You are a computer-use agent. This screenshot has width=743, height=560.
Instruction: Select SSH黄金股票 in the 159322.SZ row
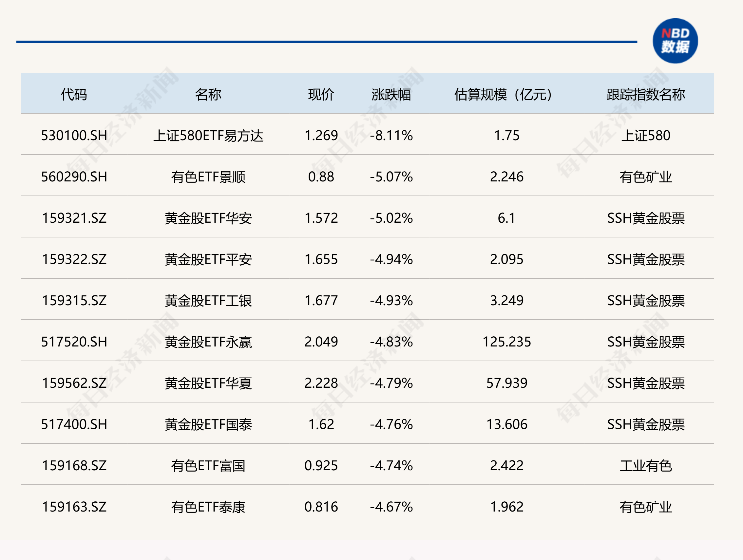tap(646, 259)
